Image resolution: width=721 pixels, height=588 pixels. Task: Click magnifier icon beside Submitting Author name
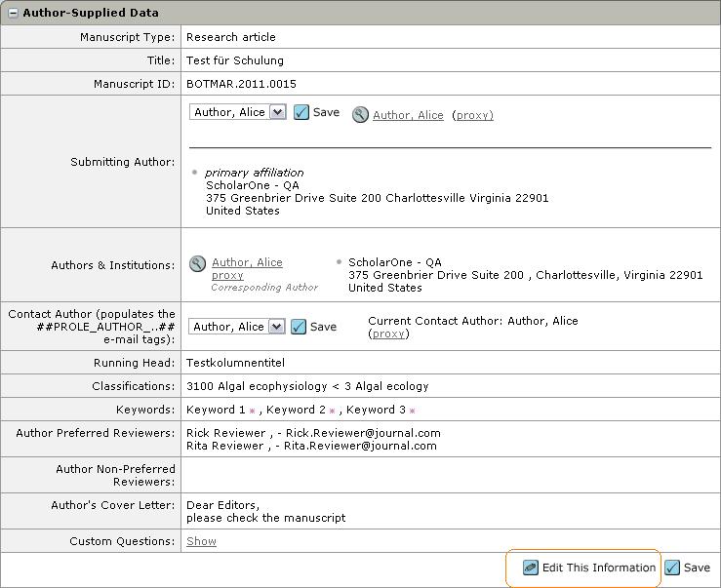coord(360,114)
